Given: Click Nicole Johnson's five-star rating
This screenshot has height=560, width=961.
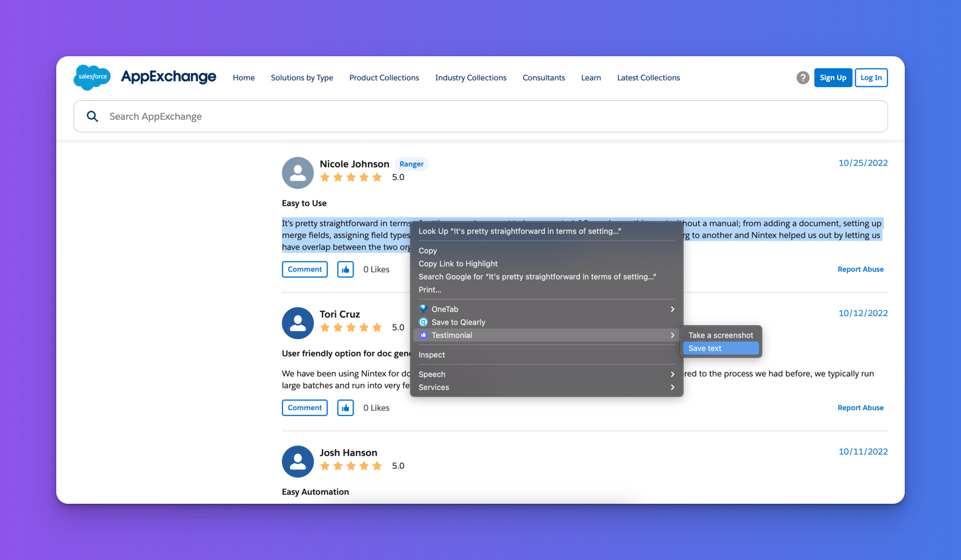Looking at the screenshot, I should (351, 177).
